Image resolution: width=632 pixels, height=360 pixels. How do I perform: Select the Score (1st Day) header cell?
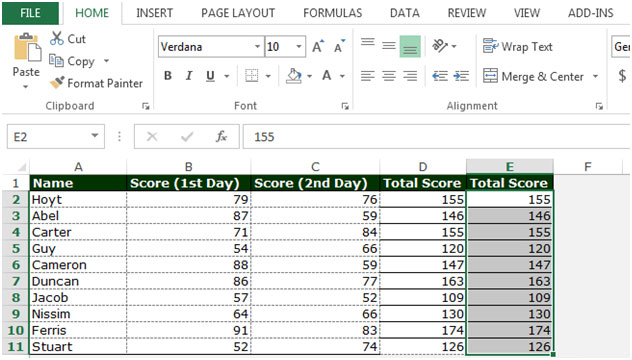pos(189,183)
